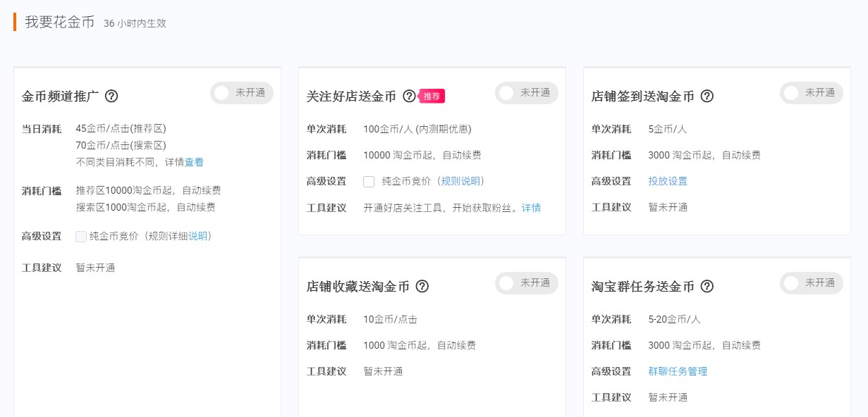Turn on the 淘宝群任务送金币 toggle

[811, 282]
